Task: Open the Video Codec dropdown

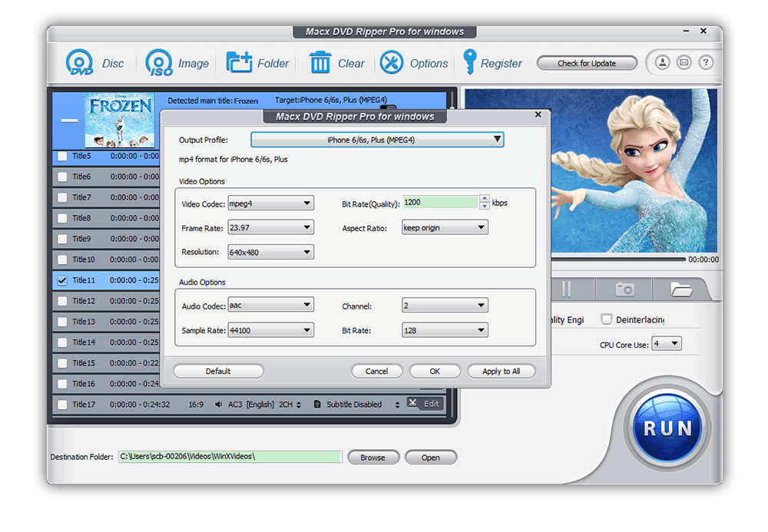Action: pos(271,203)
